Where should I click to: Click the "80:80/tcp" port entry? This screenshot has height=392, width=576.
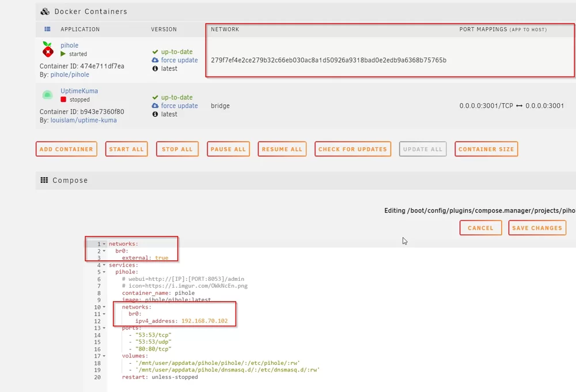click(x=153, y=349)
